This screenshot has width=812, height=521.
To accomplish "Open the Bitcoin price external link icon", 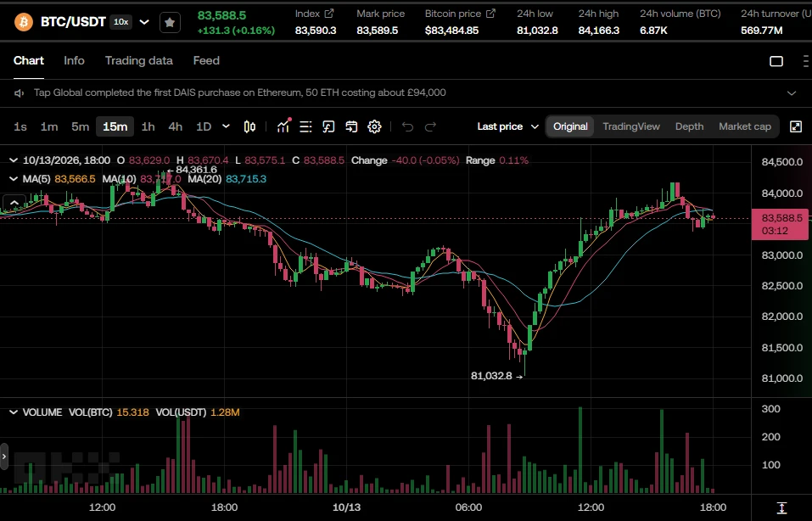I will click(x=490, y=14).
